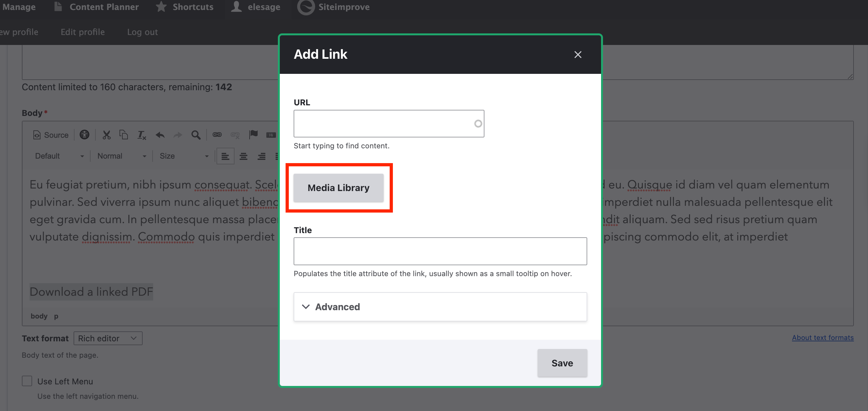This screenshot has width=868, height=411.
Task: Open the Text format dropdown
Action: pyautogui.click(x=108, y=338)
